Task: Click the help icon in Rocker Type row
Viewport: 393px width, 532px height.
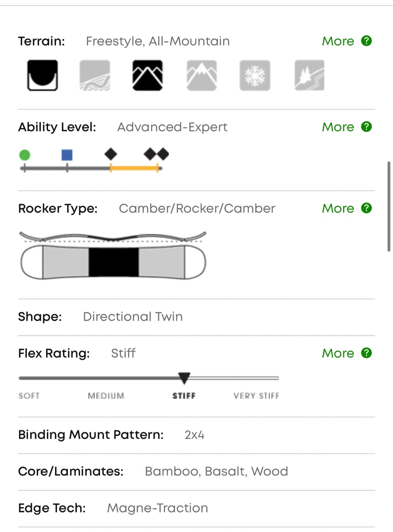Action: pyautogui.click(x=366, y=208)
